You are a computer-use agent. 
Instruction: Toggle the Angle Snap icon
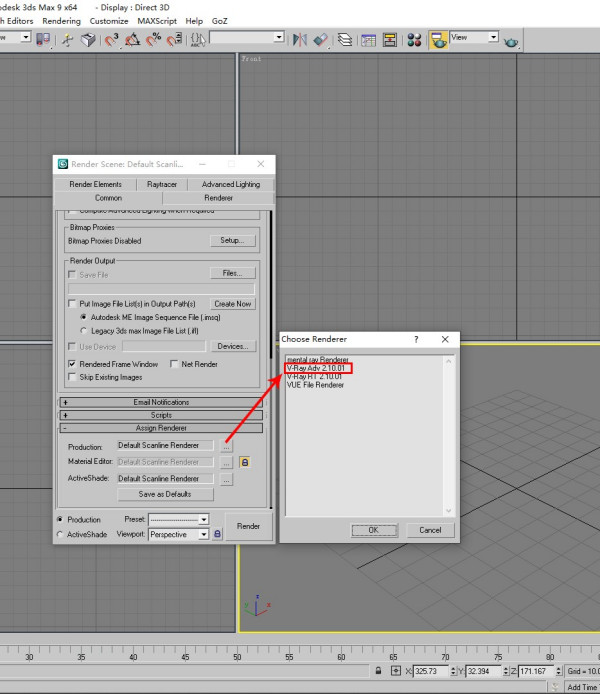pos(132,39)
